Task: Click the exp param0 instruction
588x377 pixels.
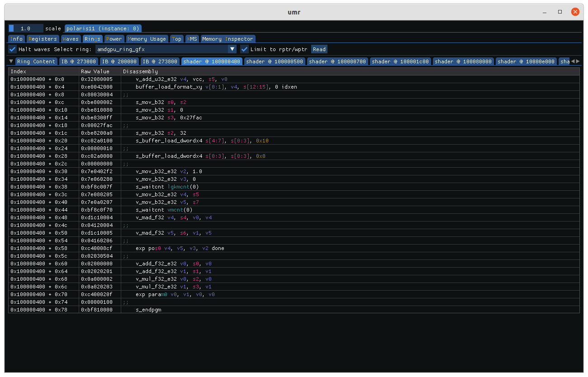Action: 175,294
